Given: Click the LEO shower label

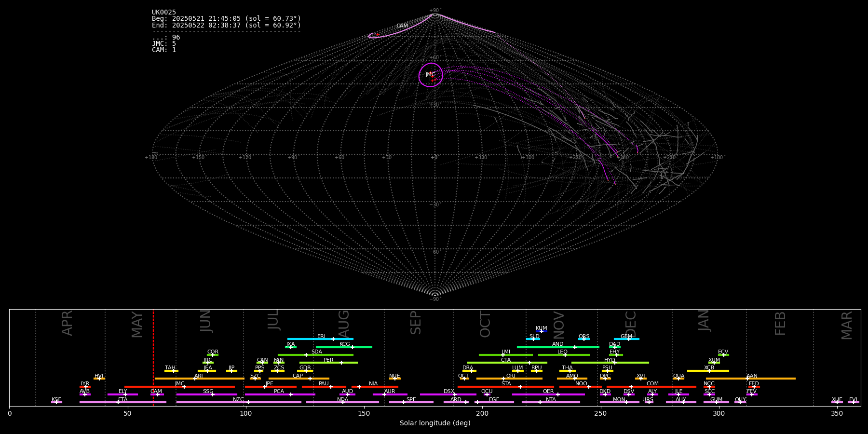Looking at the screenshot, I should [562, 352].
